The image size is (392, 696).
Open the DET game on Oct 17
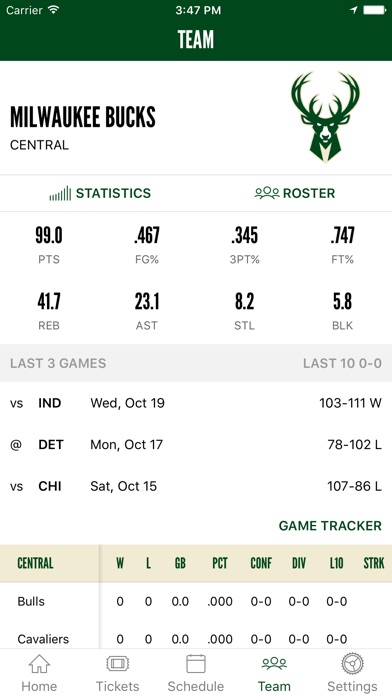pyautogui.click(x=196, y=445)
